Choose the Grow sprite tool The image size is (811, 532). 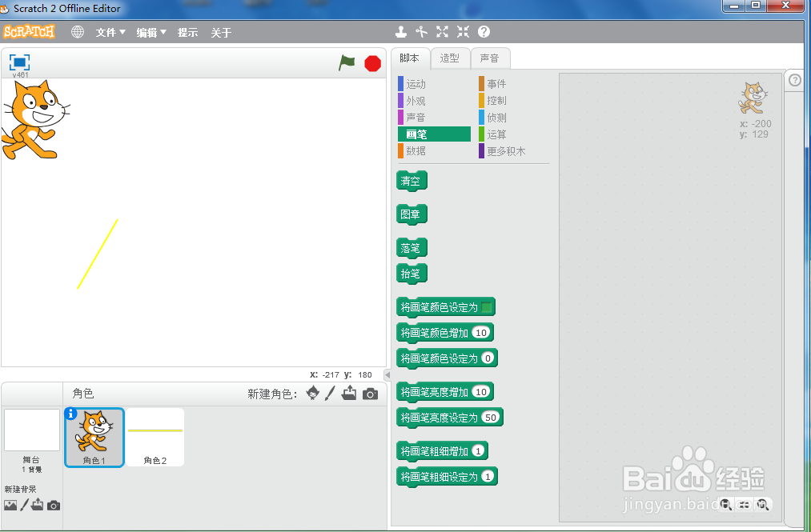[x=442, y=32]
